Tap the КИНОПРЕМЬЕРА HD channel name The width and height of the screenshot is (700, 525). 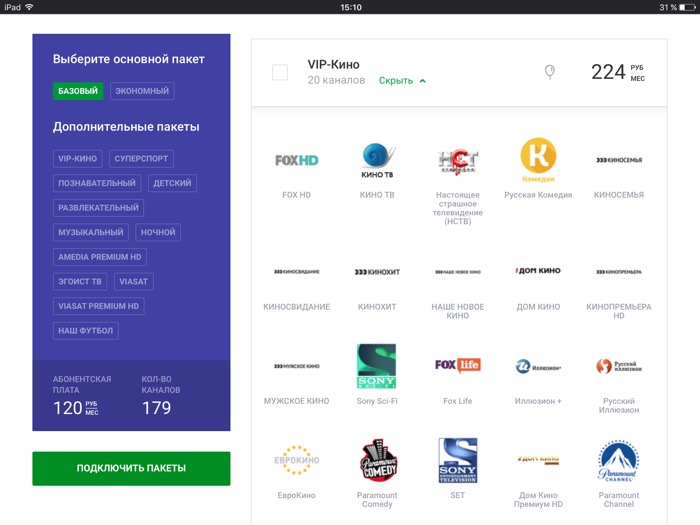coord(619,311)
